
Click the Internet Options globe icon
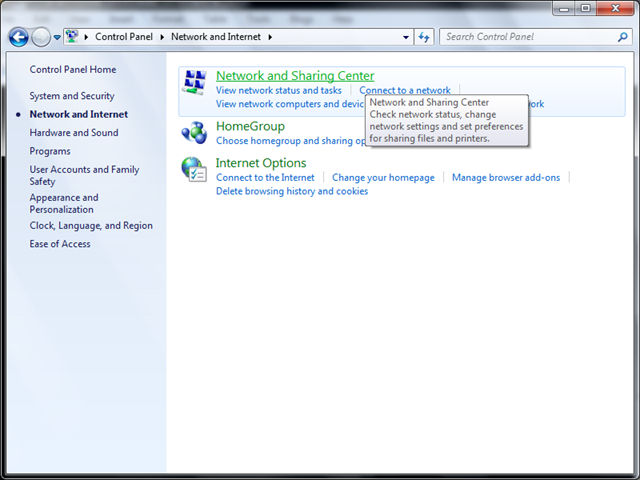194,169
